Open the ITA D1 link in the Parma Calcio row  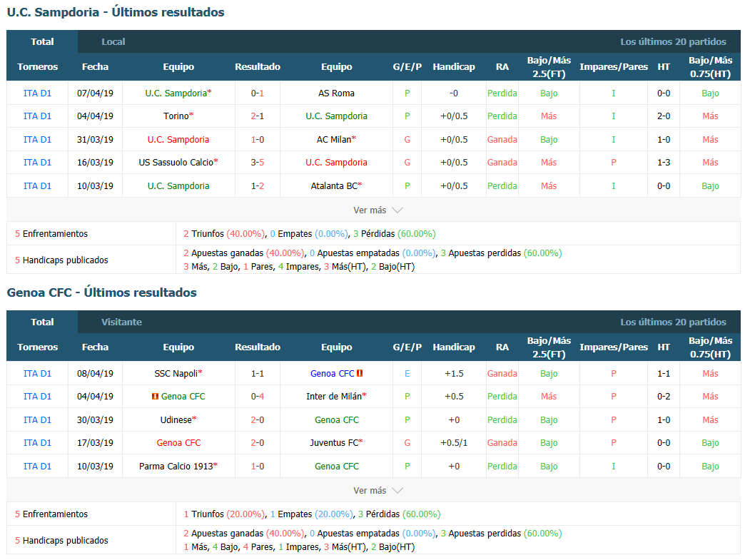coord(38,466)
